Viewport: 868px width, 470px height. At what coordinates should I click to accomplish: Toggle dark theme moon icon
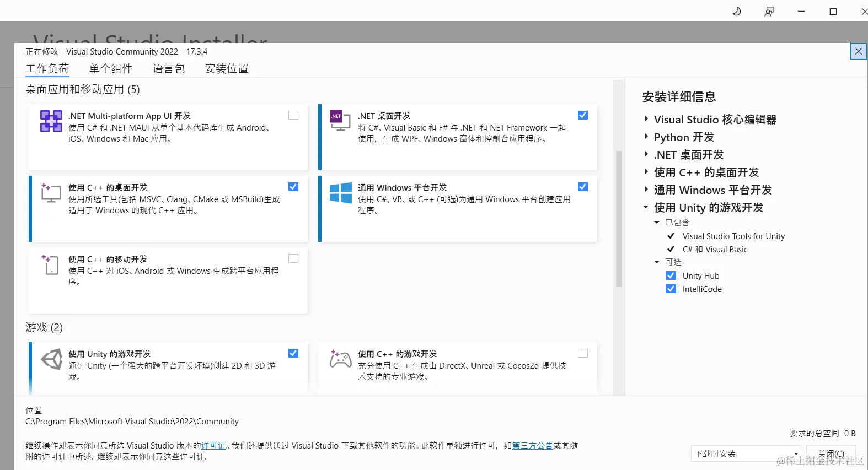pyautogui.click(x=737, y=11)
